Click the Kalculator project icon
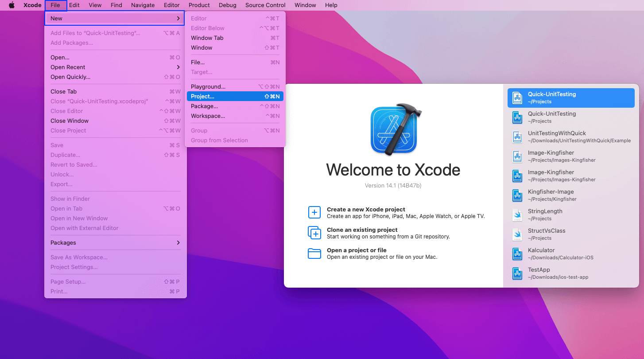Viewport: 644px width, 359px height. 517,254
